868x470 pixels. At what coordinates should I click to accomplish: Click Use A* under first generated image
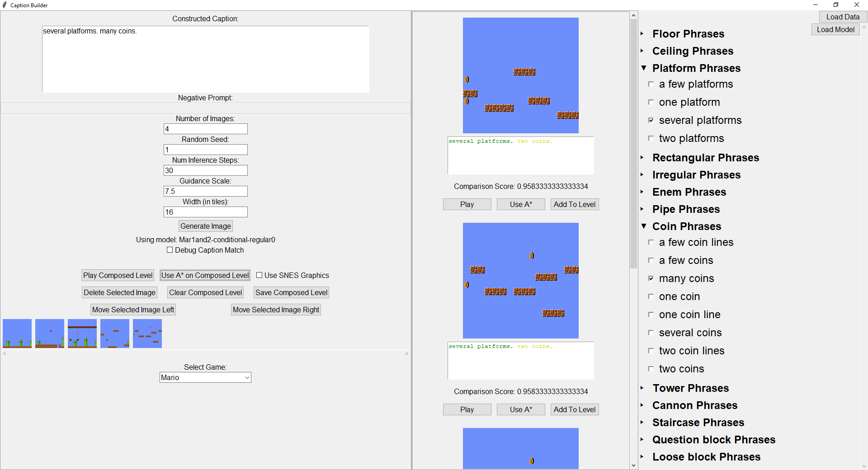[521, 204]
